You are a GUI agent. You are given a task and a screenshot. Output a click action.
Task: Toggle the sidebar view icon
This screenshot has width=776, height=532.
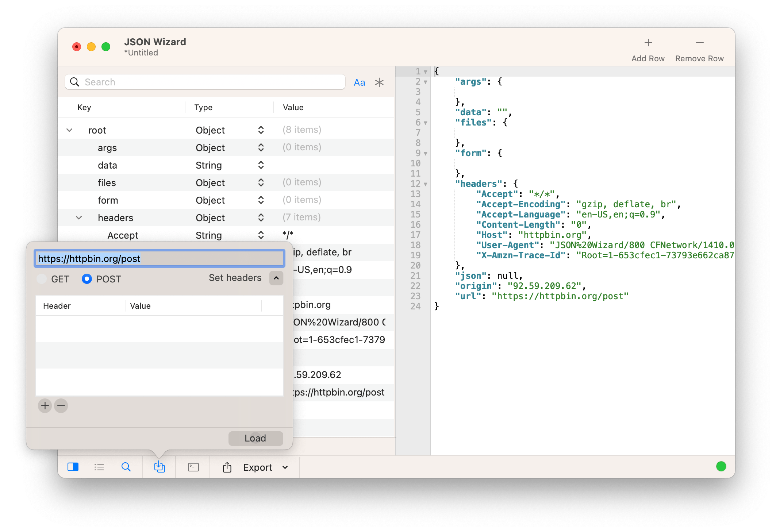(x=73, y=467)
